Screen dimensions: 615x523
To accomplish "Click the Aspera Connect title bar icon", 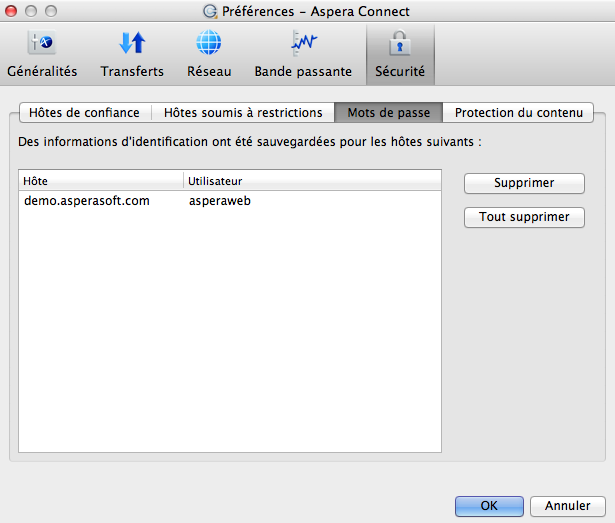I will click(210, 11).
